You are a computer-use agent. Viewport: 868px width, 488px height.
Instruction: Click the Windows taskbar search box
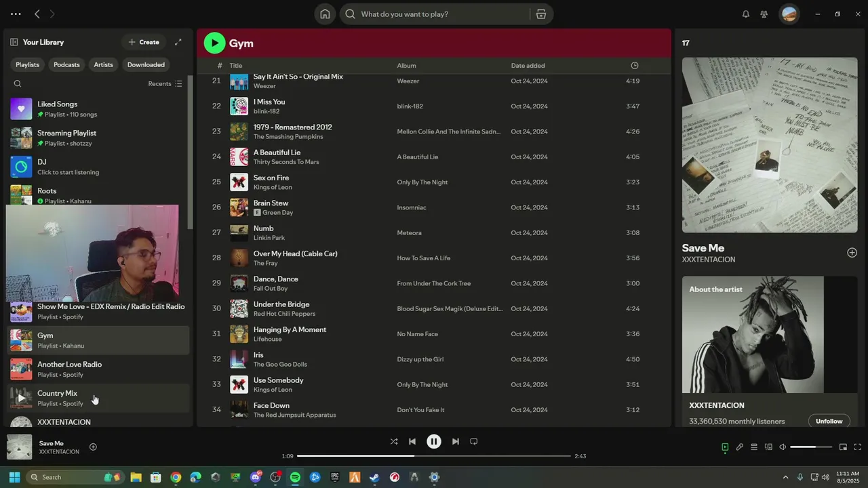75,477
